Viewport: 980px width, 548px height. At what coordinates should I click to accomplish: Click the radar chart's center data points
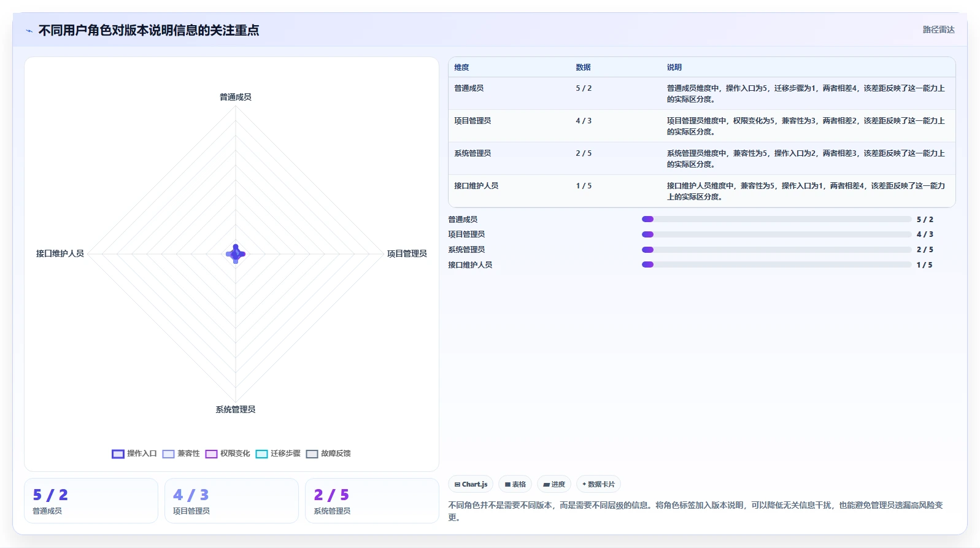(x=236, y=253)
